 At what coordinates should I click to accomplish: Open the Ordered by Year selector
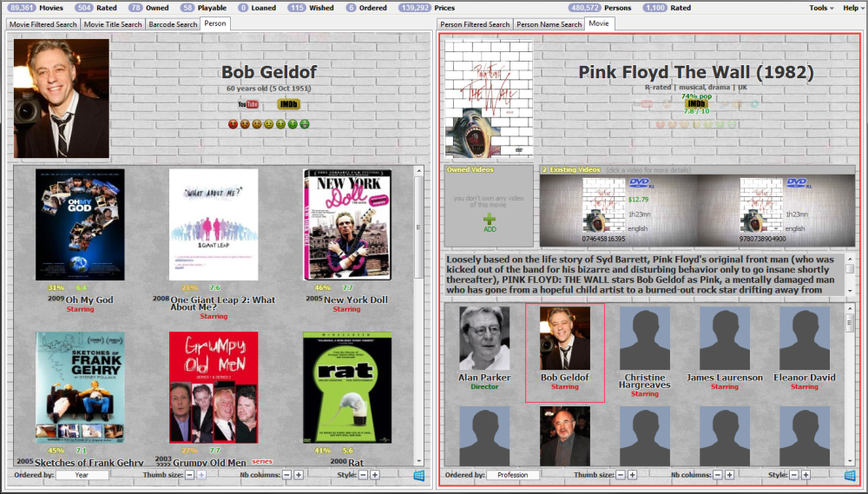(x=82, y=475)
